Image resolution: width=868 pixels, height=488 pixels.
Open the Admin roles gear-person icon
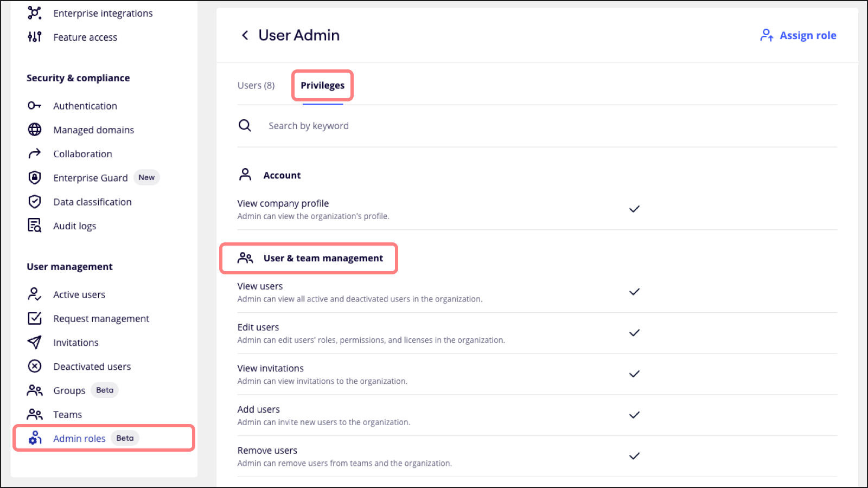[x=35, y=438]
